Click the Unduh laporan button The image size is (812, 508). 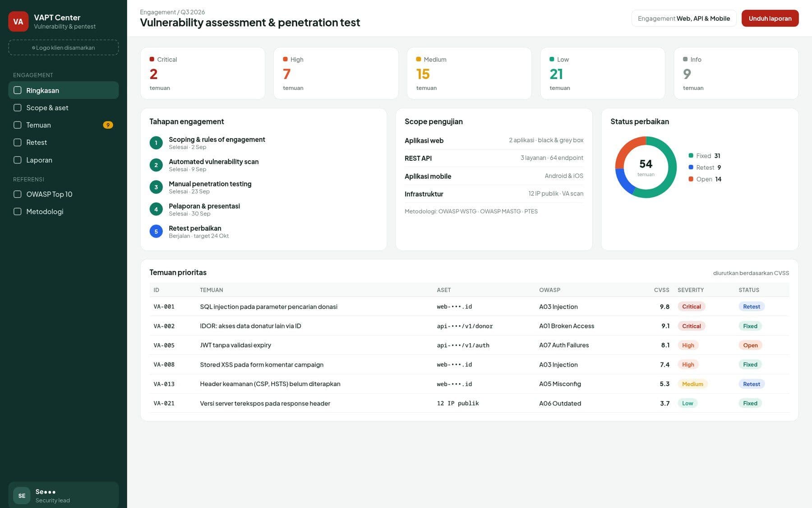pyautogui.click(x=770, y=19)
